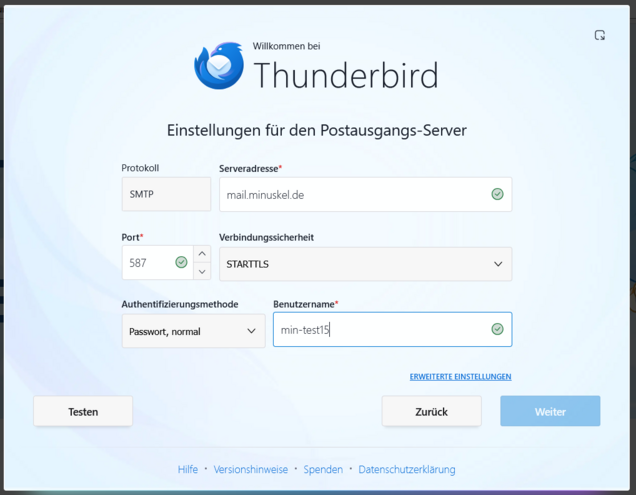
Task: Click the 'Verbindungssicherheit' label
Action: 266,237
